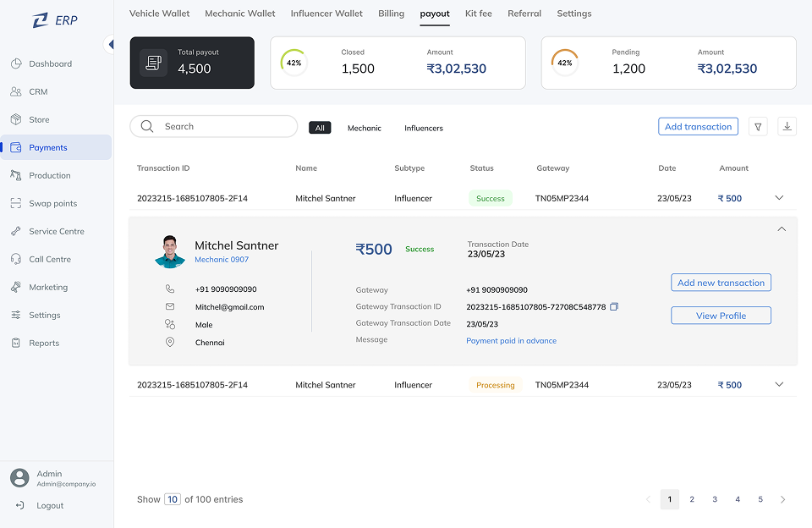Copy the Gateway Transaction ID
Screen dimensions: 812x528
(614, 306)
